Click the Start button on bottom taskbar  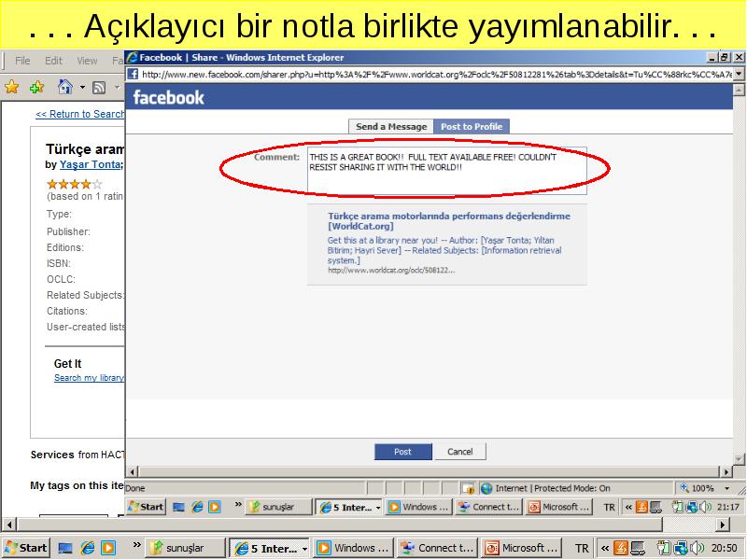[26, 548]
